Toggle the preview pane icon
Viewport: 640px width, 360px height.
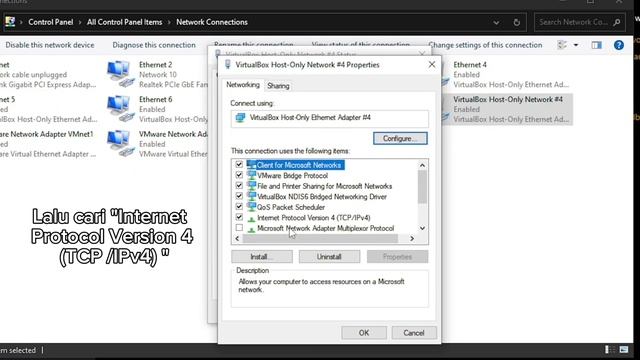click(x=597, y=45)
